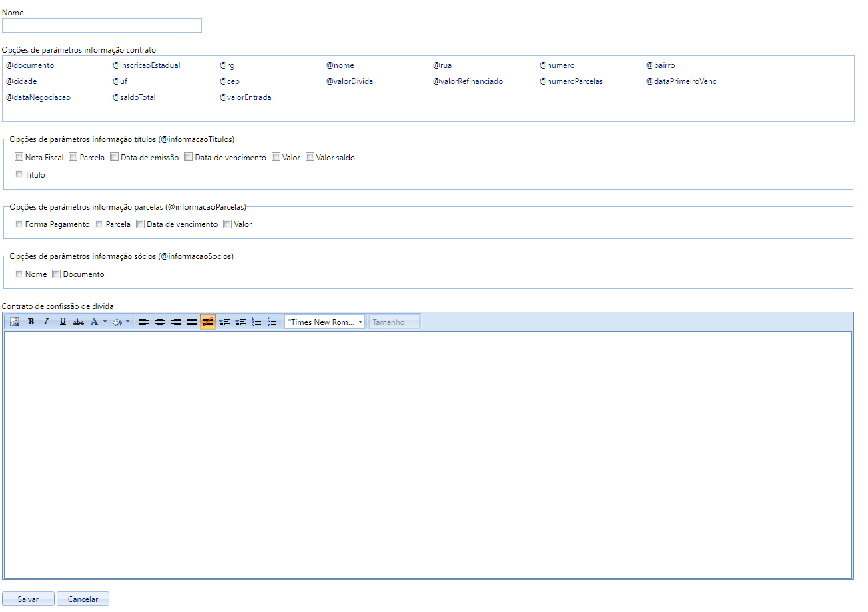This screenshot has width=868, height=612.
Task: Select the @cidade parameter
Action: (x=21, y=81)
